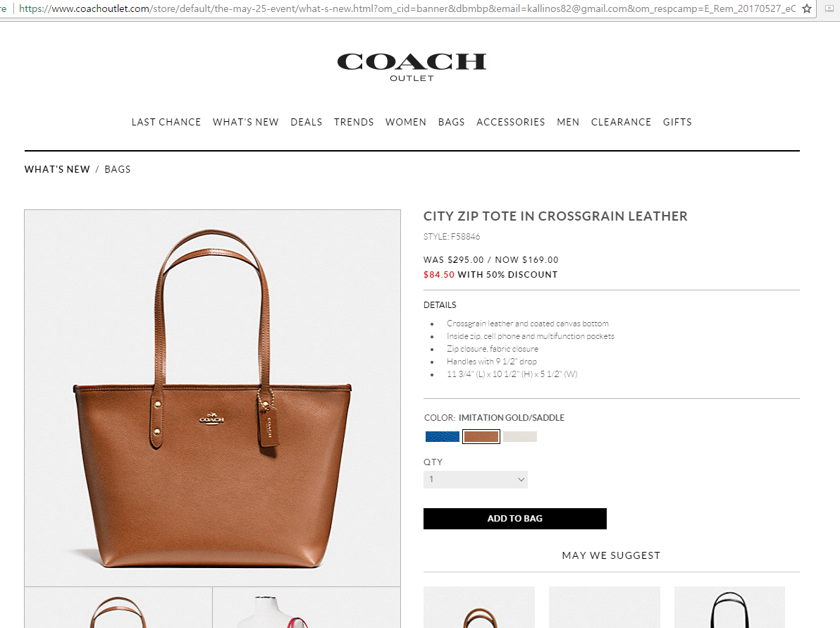
Task: Open the QTY quantity dropdown
Action: (x=475, y=479)
